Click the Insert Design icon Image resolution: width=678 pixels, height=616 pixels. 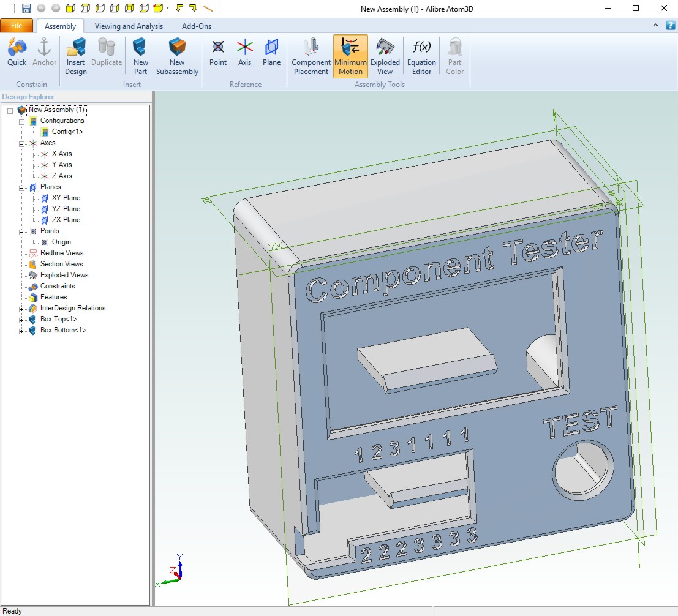click(75, 55)
